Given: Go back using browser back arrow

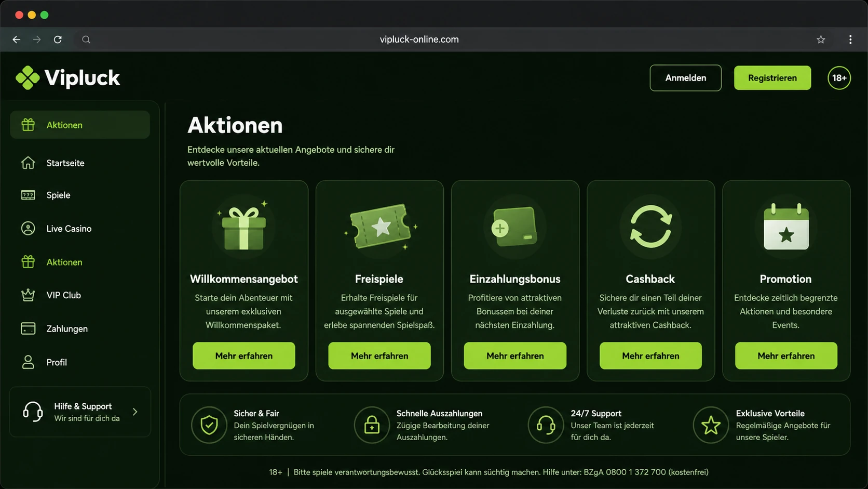Looking at the screenshot, I should coord(17,39).
